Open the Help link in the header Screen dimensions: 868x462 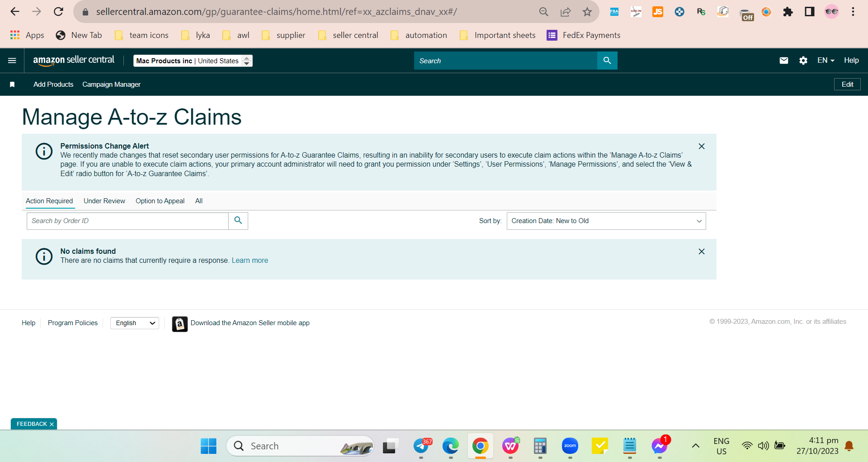point(851,61)
